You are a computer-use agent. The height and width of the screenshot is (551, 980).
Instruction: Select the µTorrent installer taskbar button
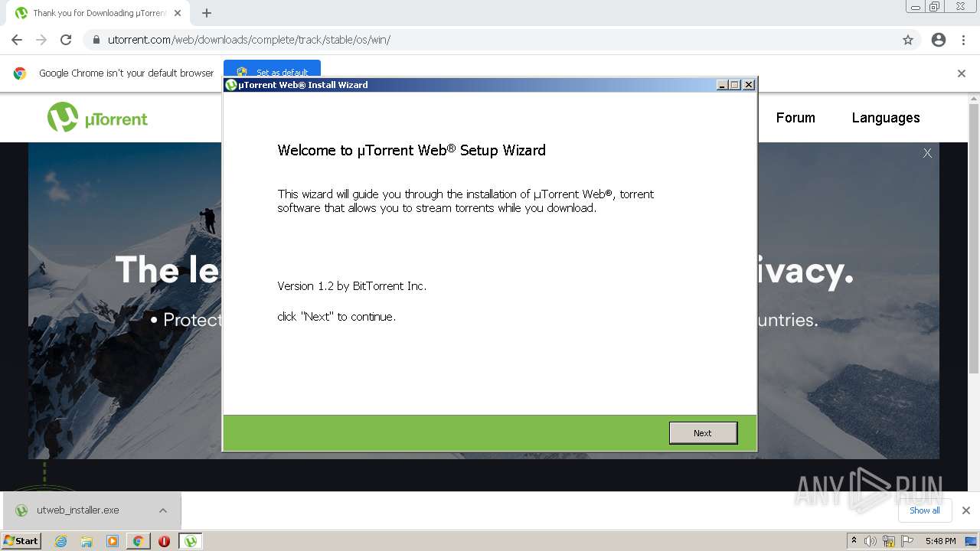tap(191, 541)
